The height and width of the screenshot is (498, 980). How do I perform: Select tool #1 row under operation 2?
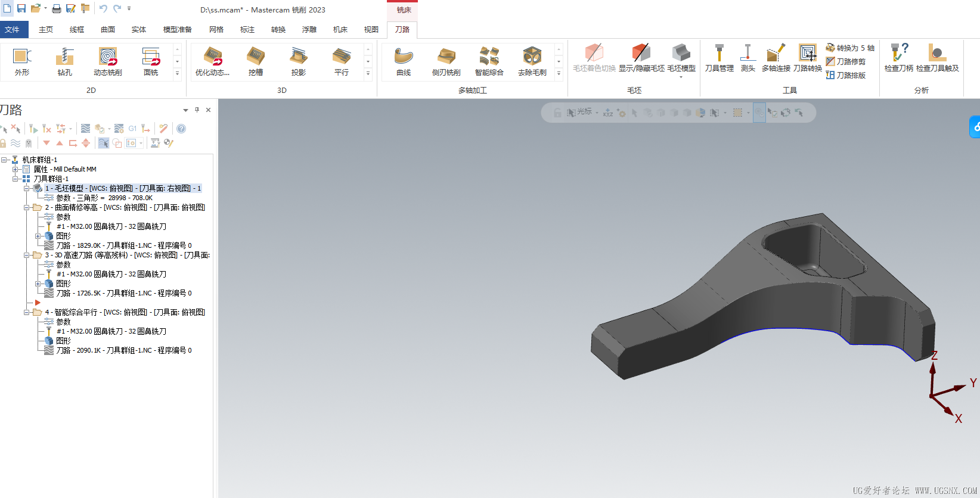pos(111,226)
